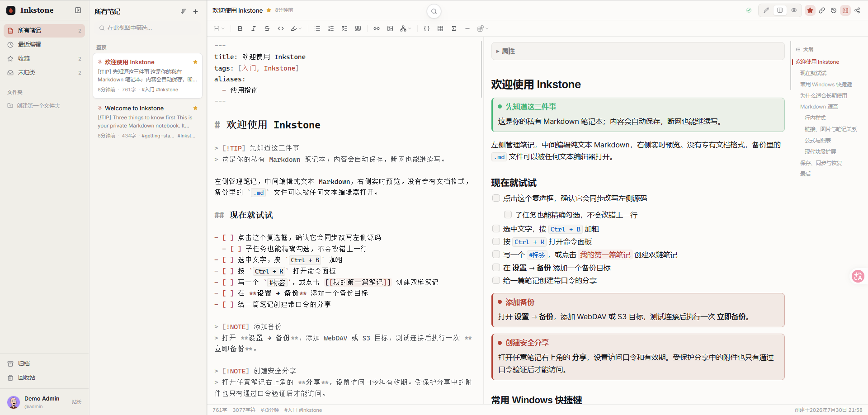Insert a bulleted list

click(317, 28)
